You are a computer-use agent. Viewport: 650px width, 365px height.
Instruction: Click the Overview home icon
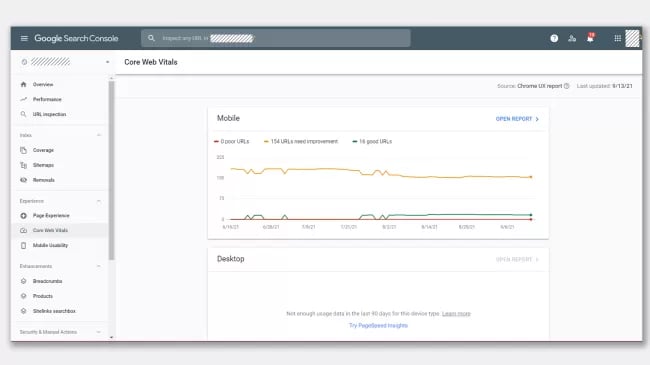coord(24,84)
